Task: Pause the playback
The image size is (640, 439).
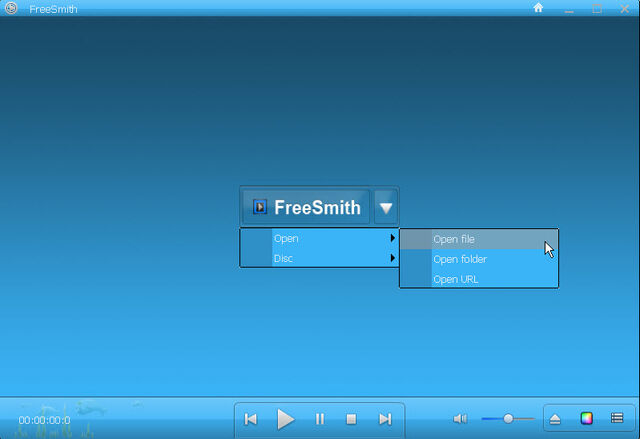Action: point(320,419)
